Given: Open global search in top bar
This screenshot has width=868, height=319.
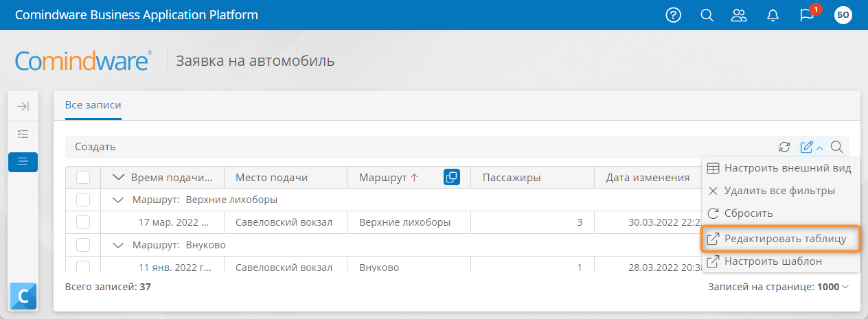Looking at the screenshot, I should click(x=707, y=15).
